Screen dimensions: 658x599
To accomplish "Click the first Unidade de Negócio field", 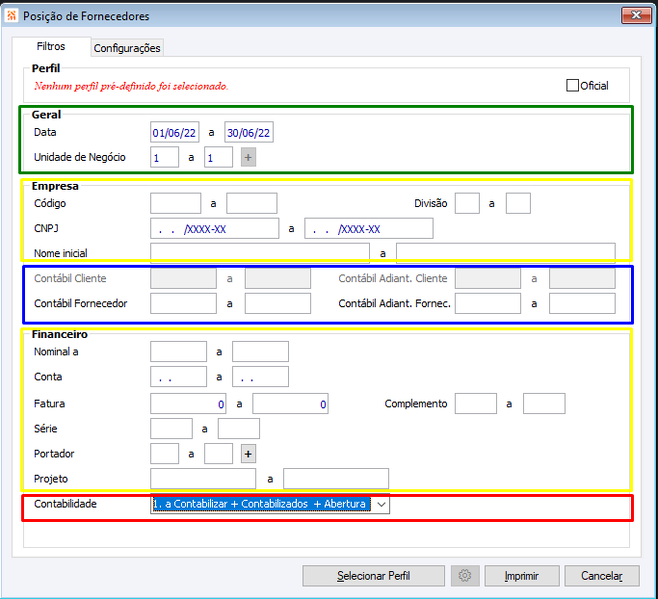I will click(164, 157).
